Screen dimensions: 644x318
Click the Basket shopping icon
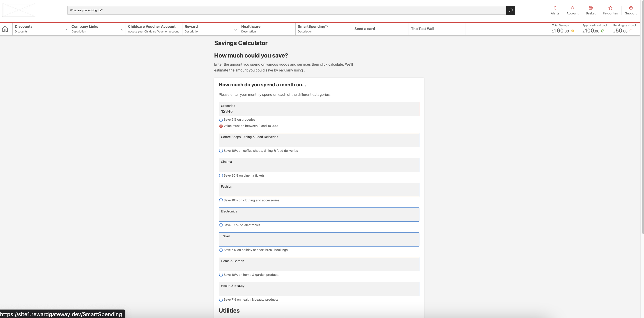tap(591, 7)
